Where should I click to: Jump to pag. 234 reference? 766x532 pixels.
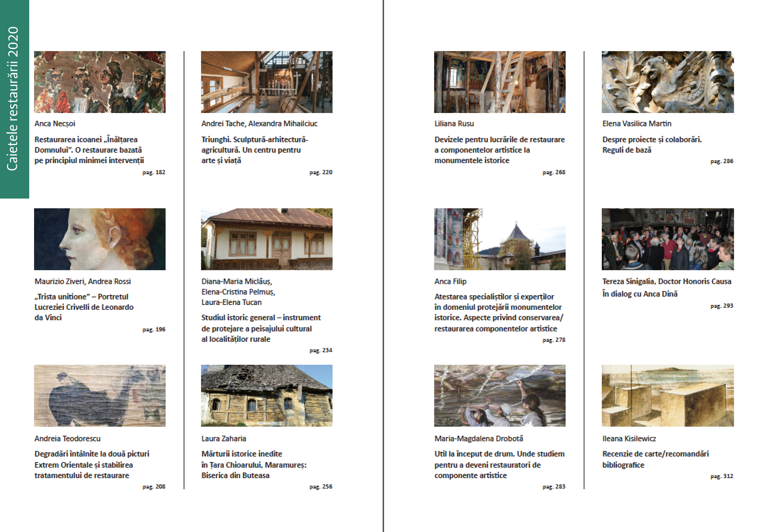321,351
